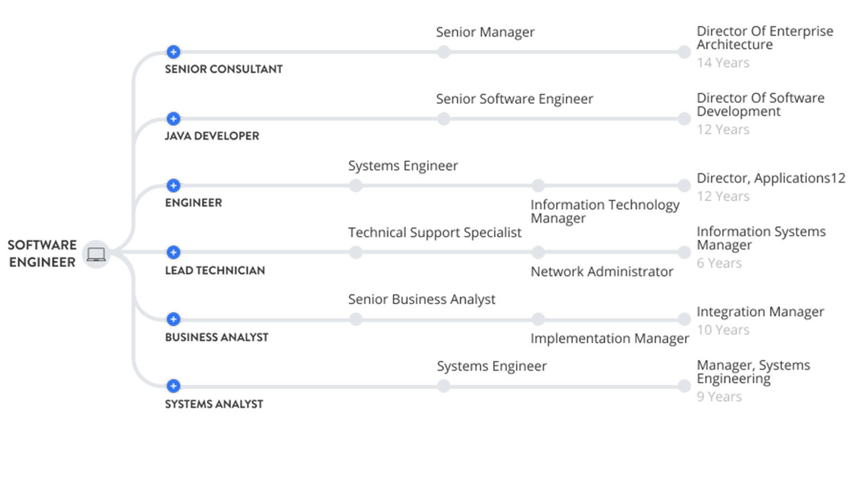The image size is (868, 488).
Task: Expand the Java Developer plus icon
Action: click(x=173, y=119)
